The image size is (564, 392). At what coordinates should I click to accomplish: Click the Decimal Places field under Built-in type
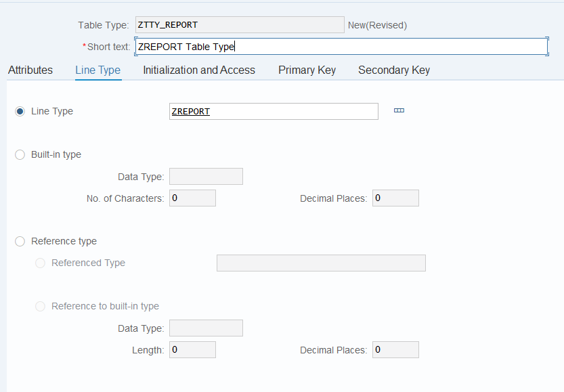(395, 198)
